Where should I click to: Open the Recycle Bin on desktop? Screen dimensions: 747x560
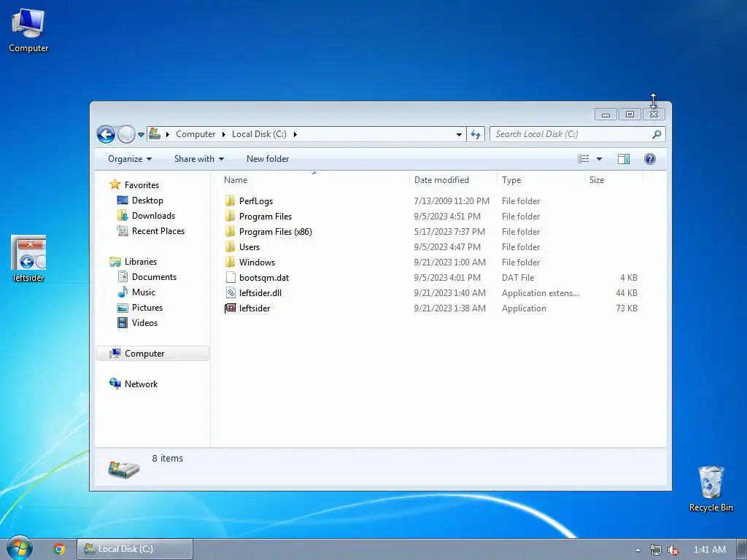click(711, 489)
